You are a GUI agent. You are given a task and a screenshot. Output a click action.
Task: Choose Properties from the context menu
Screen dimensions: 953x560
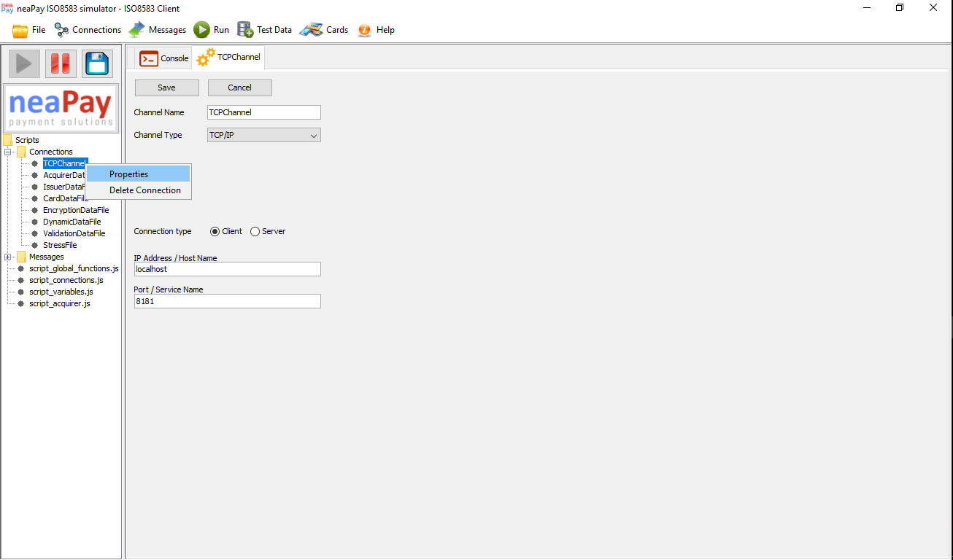coord(139,174)
